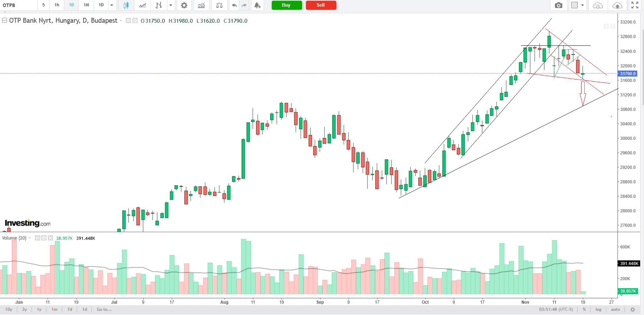This screenshot has height=315, width=644.
Task: Expand the time interval dropdown arrow
Action: point(112,5)
